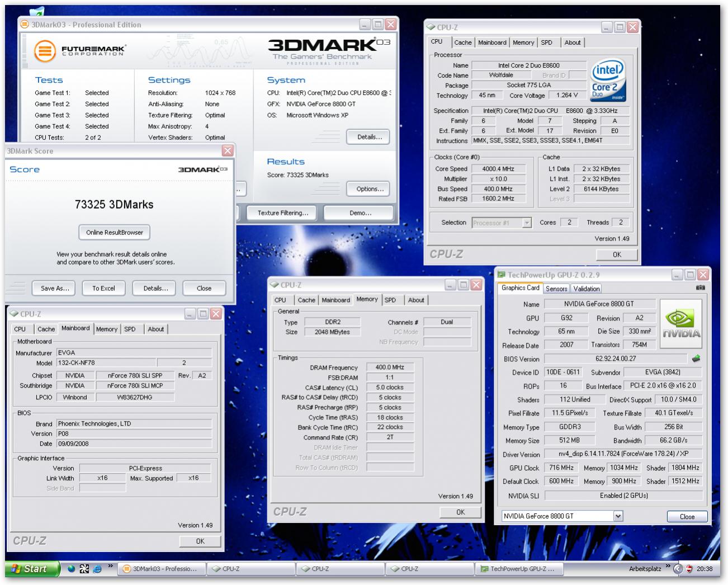Open Internet Explorer from quick launch
The height and width of the screenshot is (585, 728).
(x=97, y=569)
